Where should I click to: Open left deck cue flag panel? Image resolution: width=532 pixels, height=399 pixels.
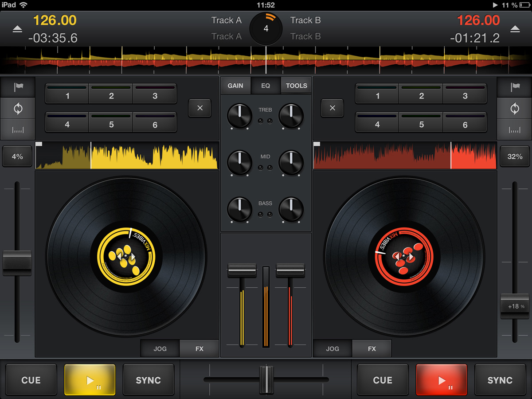tap(18, 87)
